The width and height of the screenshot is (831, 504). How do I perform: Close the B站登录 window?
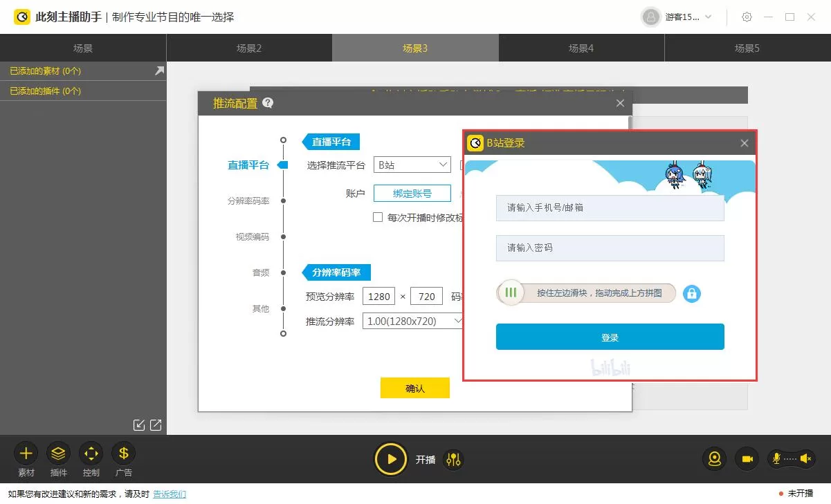(x=745, y=143)
